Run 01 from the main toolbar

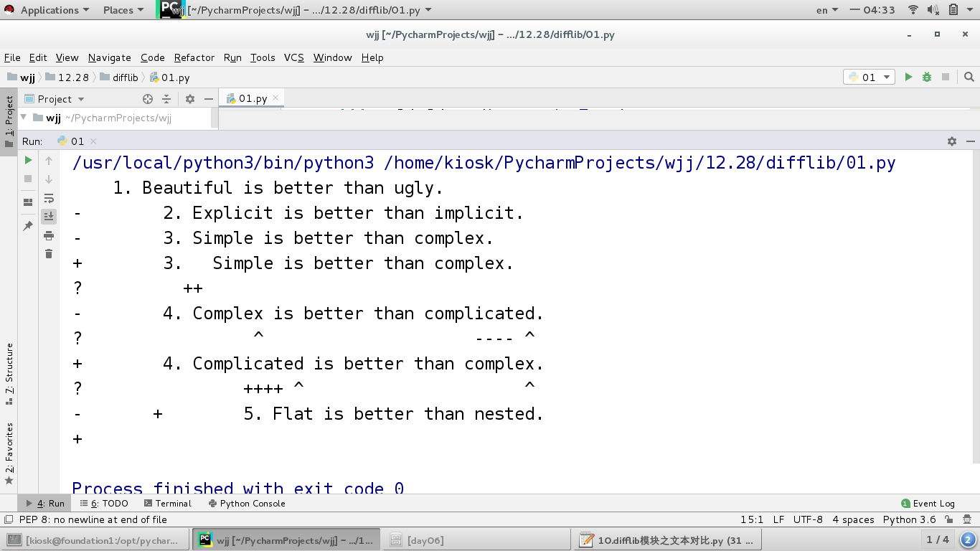[908, 77]
